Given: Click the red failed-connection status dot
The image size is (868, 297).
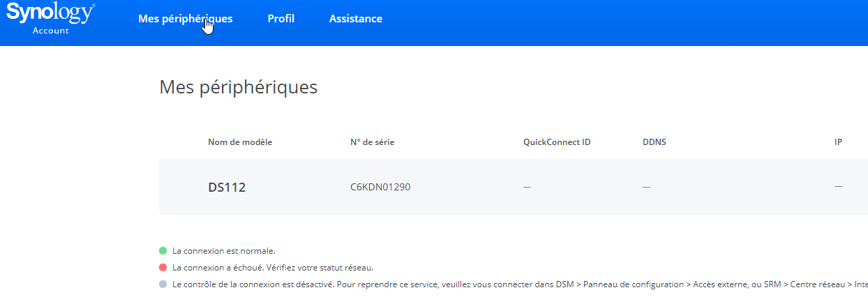Looking at the screenshot, I should tap(163, 267).
